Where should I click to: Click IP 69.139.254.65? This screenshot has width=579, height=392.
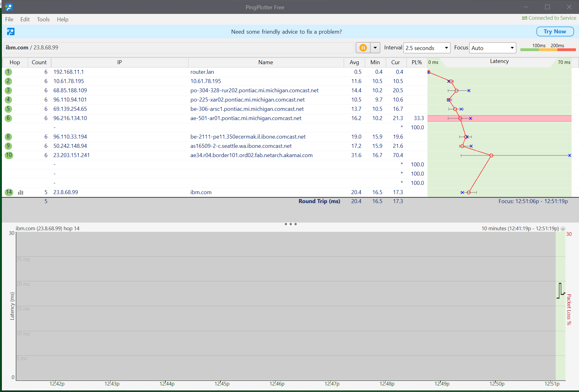[70, 109]
